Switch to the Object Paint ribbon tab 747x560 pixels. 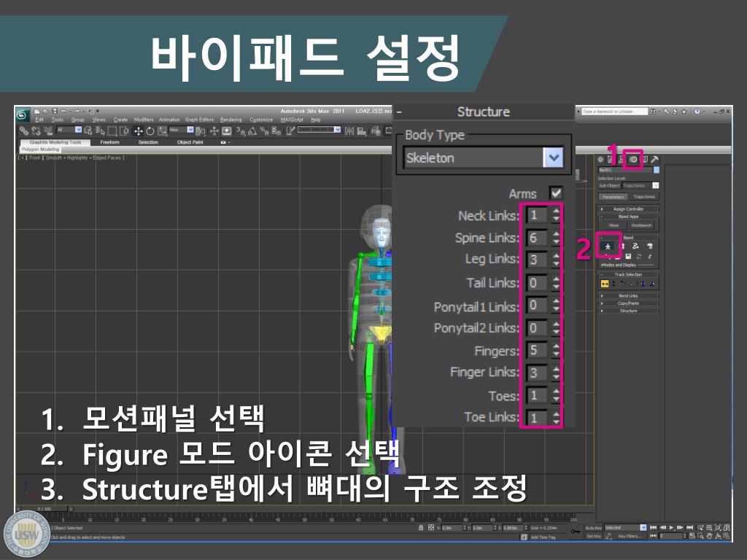click(x=190, y=142)
